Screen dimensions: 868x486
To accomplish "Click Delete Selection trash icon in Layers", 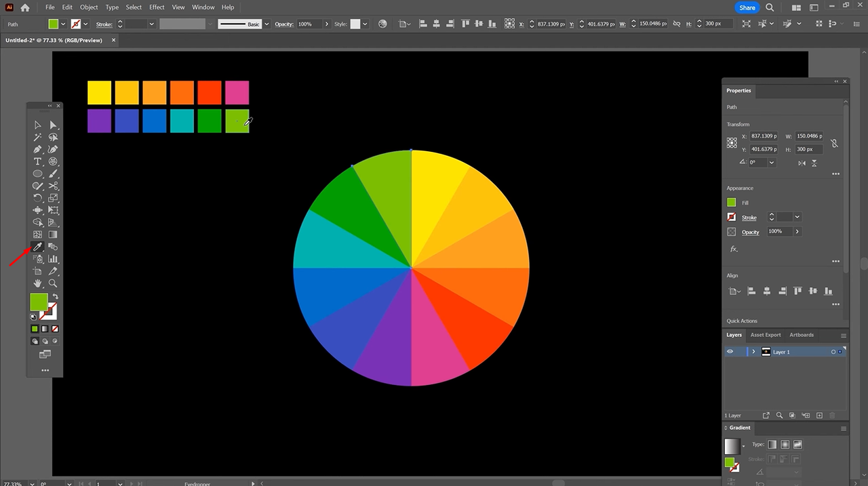I will tap(833, 415).
